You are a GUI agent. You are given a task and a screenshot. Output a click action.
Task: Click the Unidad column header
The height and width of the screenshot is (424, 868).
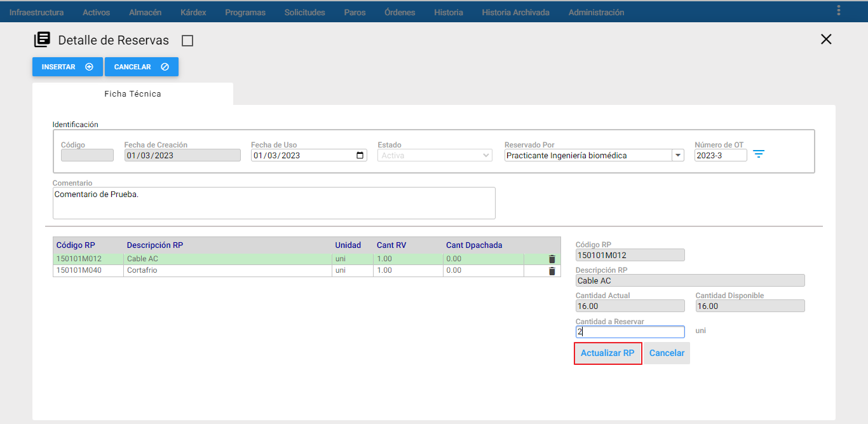(348, 245)
